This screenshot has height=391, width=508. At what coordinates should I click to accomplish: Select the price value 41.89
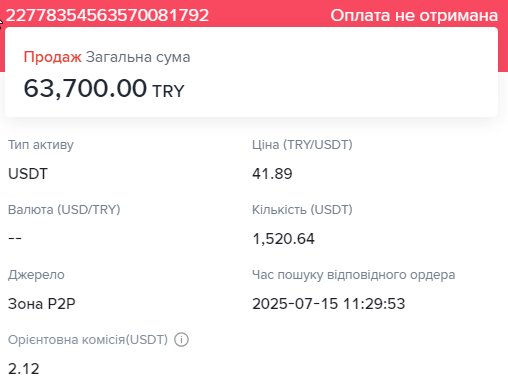coord(272,174)
